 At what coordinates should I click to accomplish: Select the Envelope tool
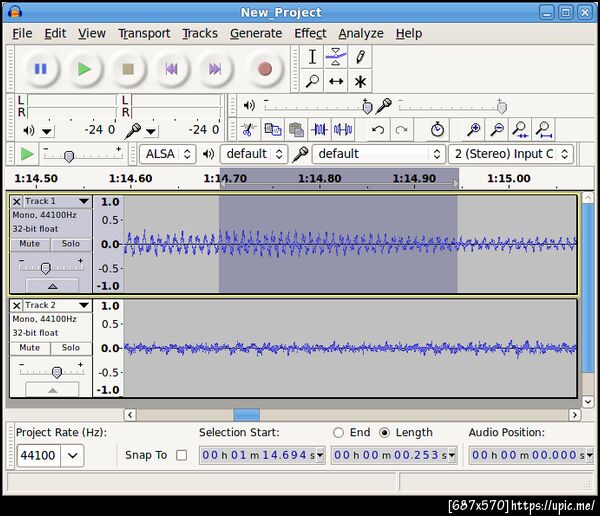pos(336,57)
